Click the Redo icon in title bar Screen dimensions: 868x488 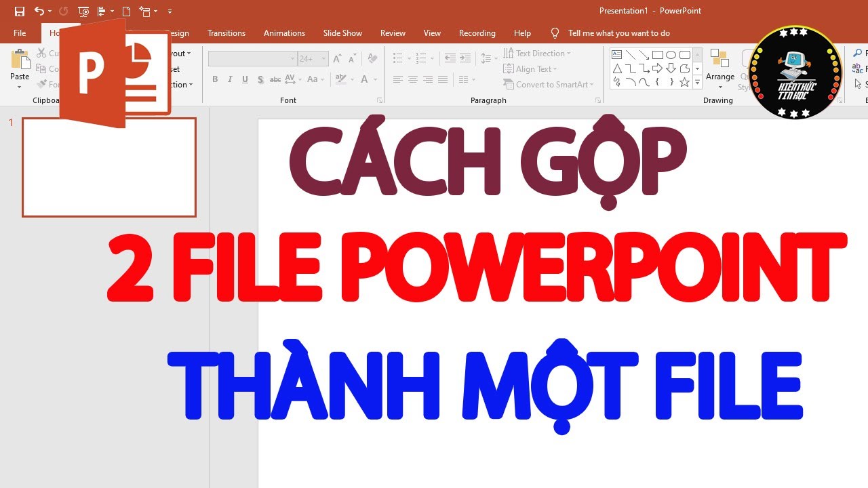coord(64,12)
